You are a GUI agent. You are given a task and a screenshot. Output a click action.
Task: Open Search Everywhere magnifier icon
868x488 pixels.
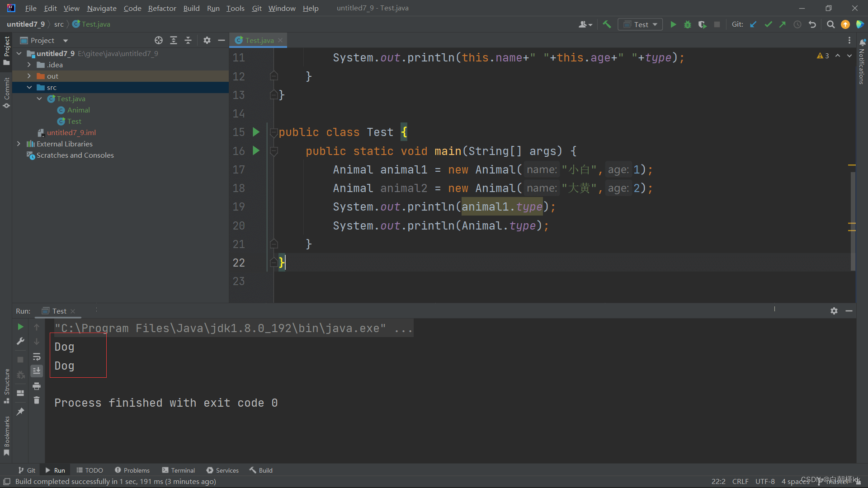pyautogui.click(x=830, y=25)
